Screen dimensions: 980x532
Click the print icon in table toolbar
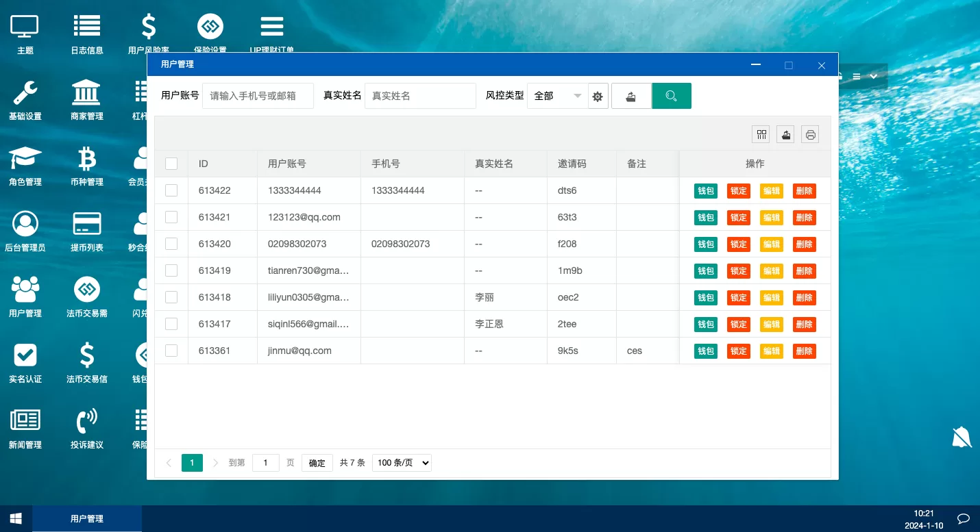point(810,134)
